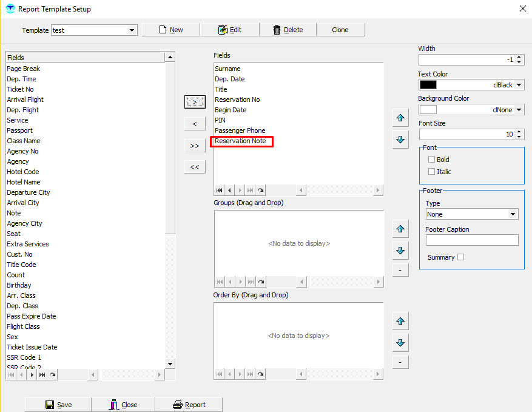The height and width of the screenshot is (412, 532).
Task: Move selected field down with Fields arrow
Action: pyautogui.click(x=400, y=140)
